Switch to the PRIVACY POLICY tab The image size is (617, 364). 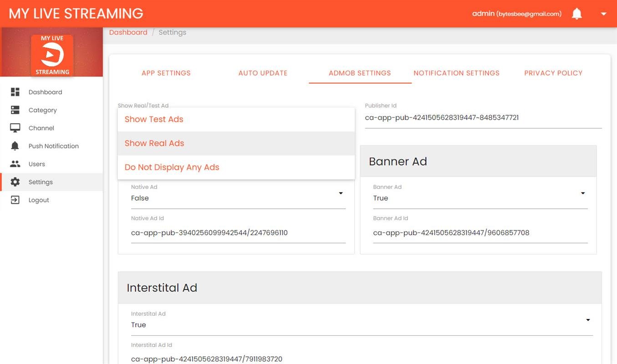pos(553,73)
